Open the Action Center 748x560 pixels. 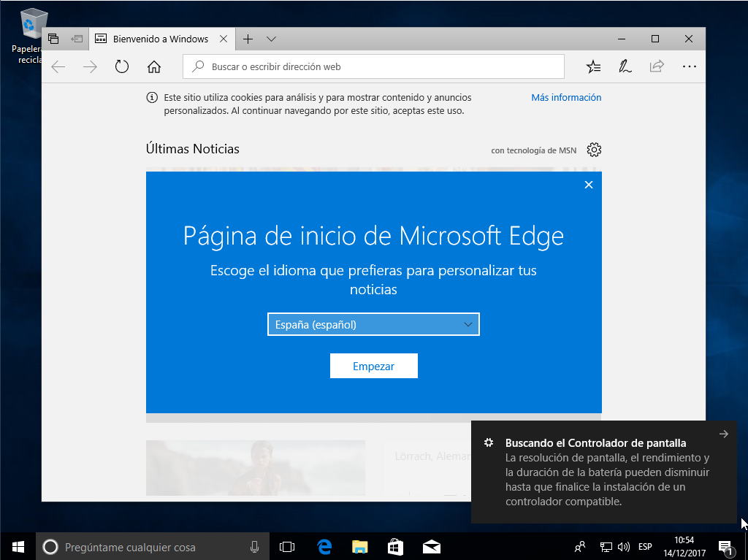pyautogui.click(x=725, y=547)
